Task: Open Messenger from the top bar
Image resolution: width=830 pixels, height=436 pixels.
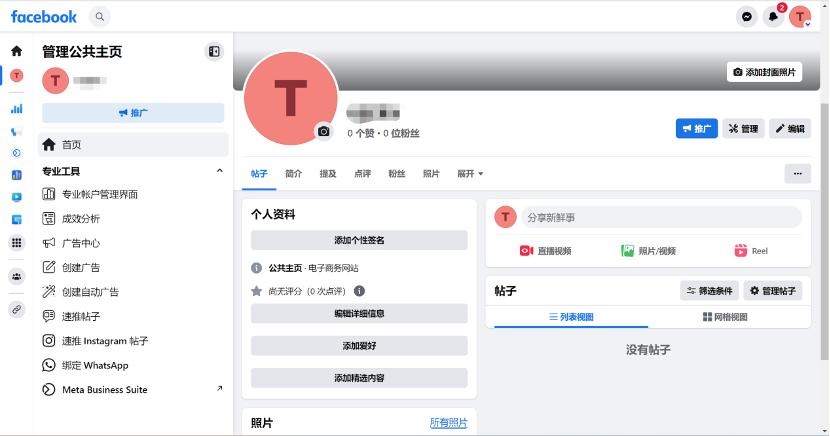Action: (746, 16)
